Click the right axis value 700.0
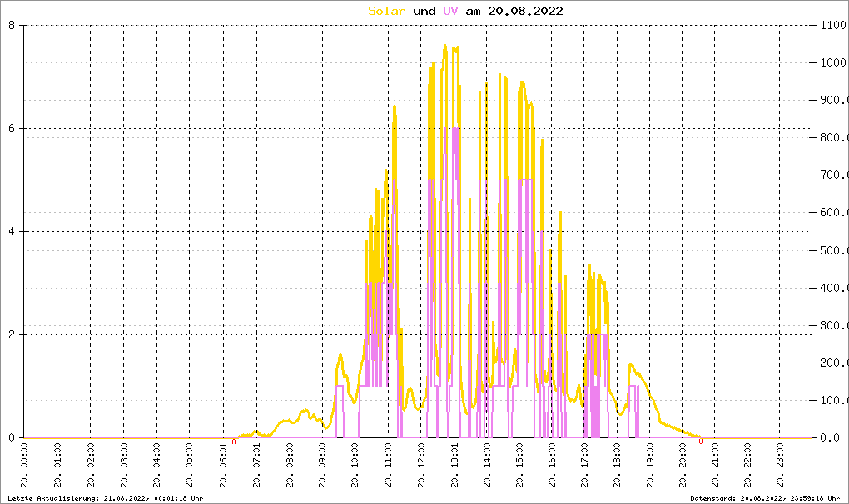This screenshot has height=504, width=849. [x=834, y=175]
